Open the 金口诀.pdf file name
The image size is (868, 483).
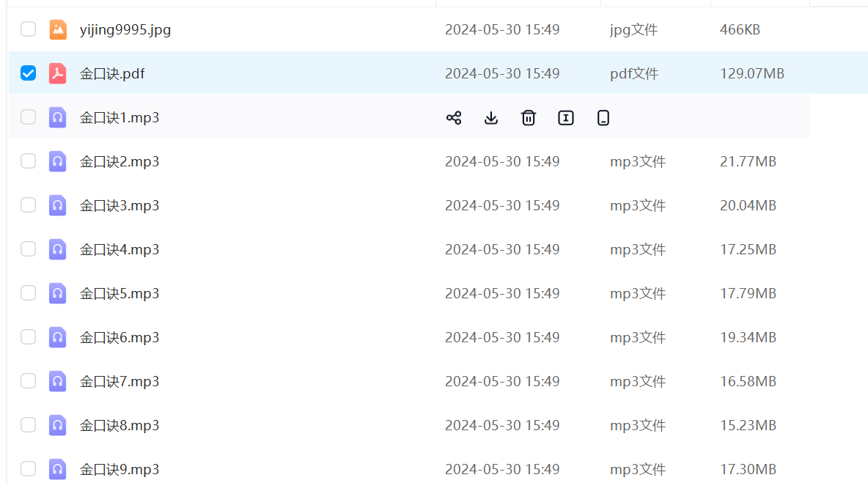(112, 73)
